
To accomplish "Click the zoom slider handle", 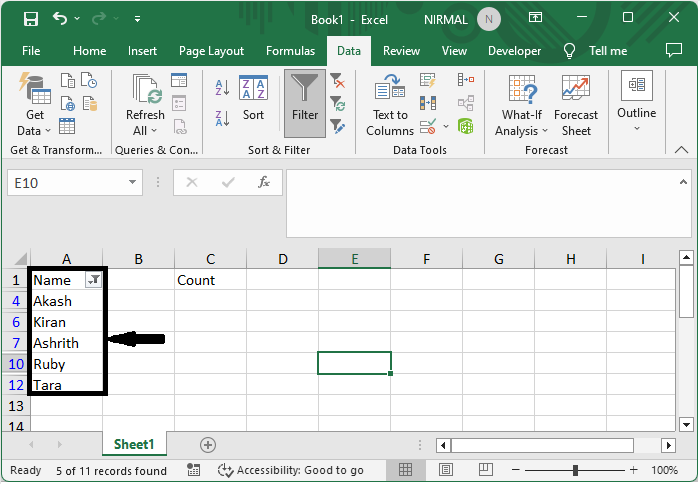I will 575,470.
